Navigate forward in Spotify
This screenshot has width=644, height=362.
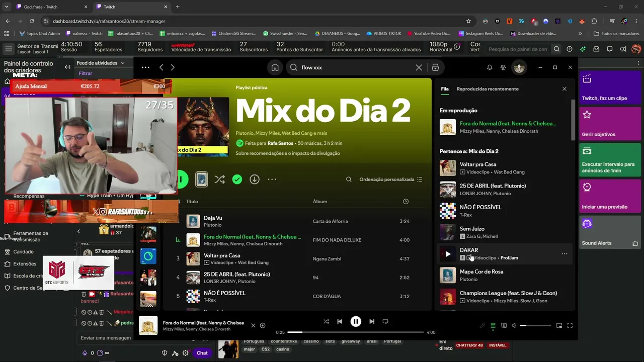tap(173, 67)
